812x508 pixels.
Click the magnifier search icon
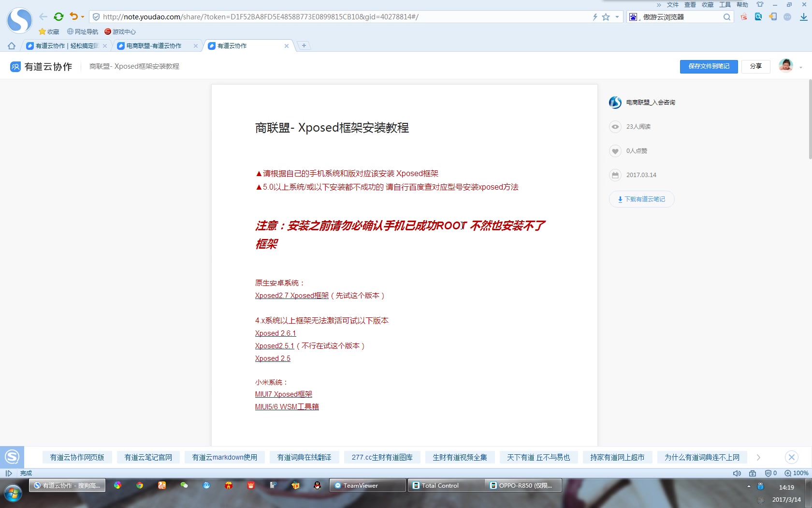(727, 17)
